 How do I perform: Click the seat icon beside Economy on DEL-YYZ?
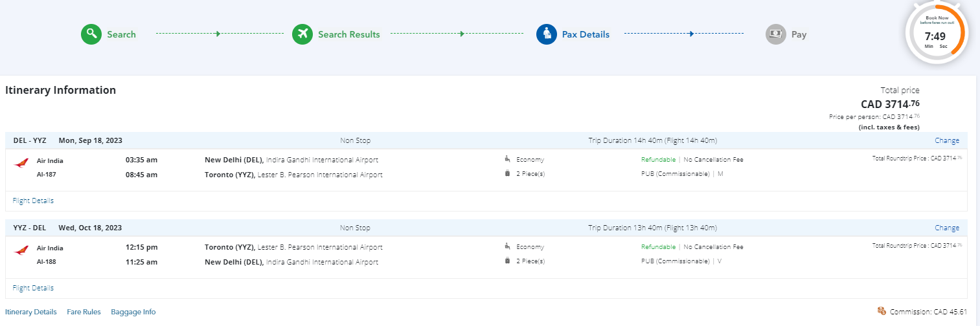(x=507, y=159)
